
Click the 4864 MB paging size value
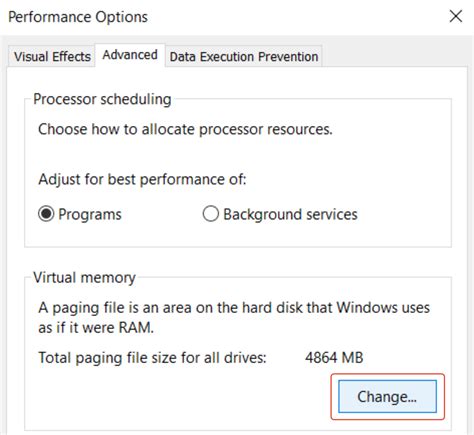point(334,358)
